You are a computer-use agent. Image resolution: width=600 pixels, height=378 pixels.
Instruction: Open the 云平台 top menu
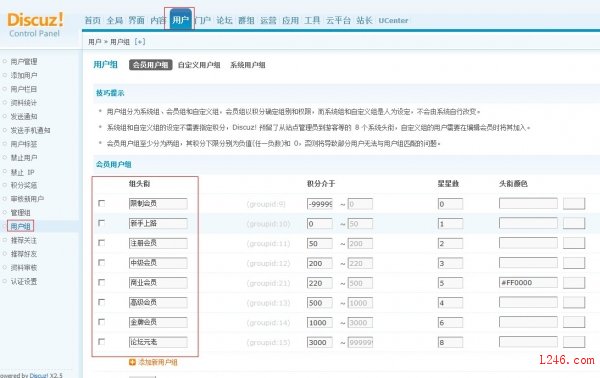pos(338,20)
